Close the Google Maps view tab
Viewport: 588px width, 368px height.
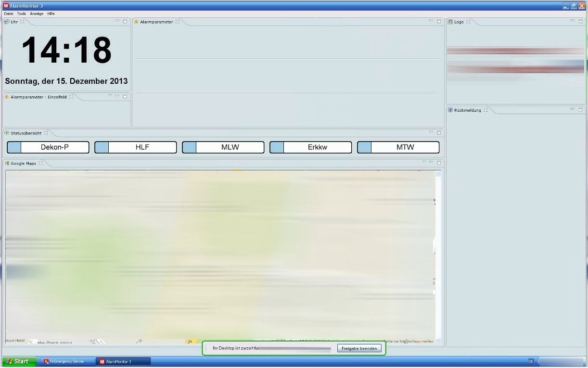pos(41,163)
